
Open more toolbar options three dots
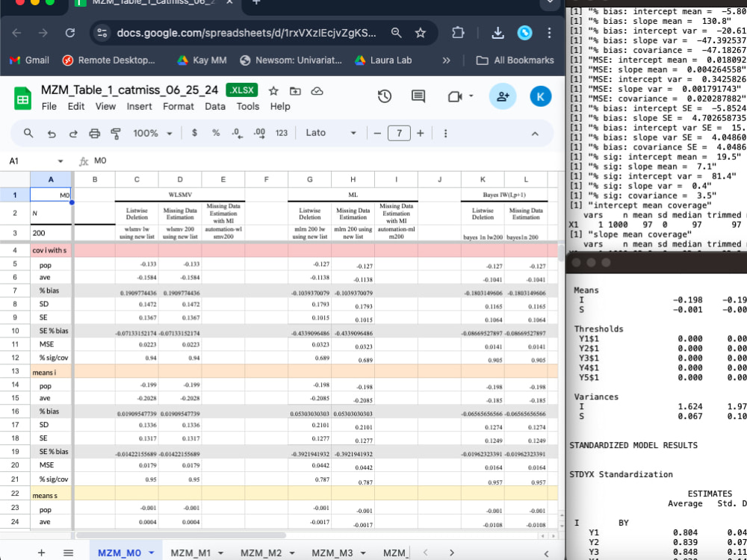(445, 134)
